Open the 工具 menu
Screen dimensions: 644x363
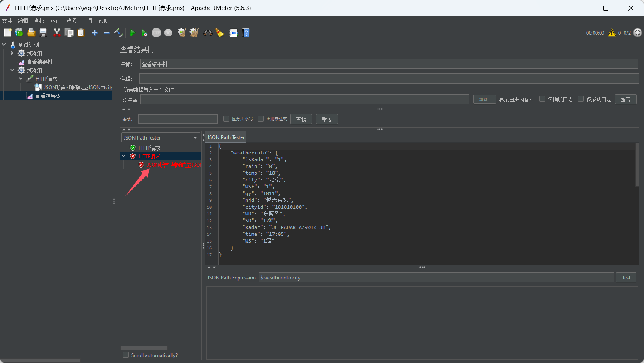pos(87,21)
